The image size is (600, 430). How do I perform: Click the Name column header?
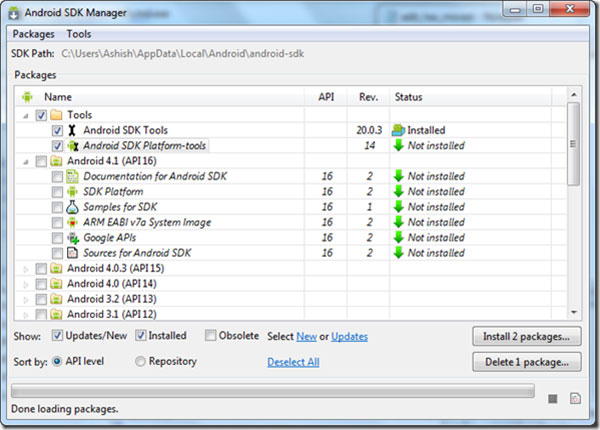point(160,97)
